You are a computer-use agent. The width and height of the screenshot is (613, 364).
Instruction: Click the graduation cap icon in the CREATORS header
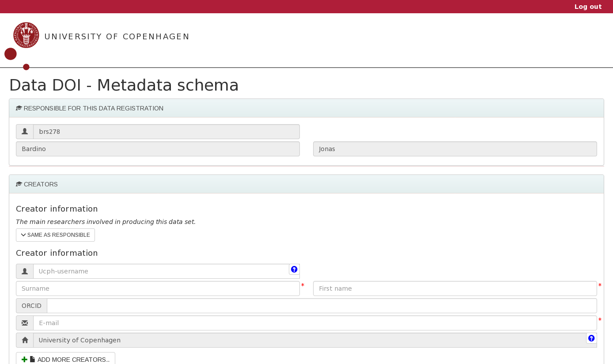tap(19, 184)
